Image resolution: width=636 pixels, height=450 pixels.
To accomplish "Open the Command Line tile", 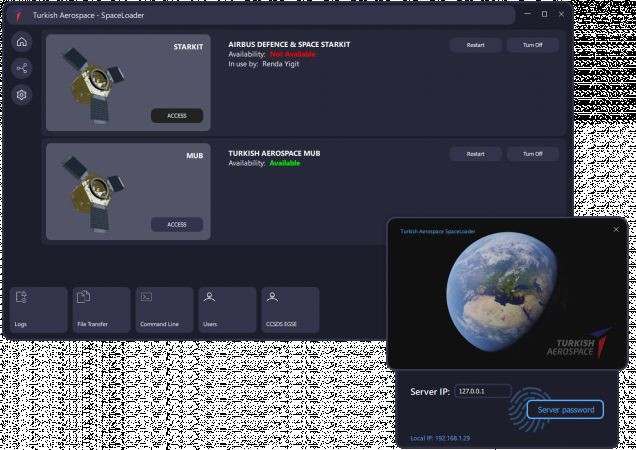I will pyautogui.click(x=164, y=310).
